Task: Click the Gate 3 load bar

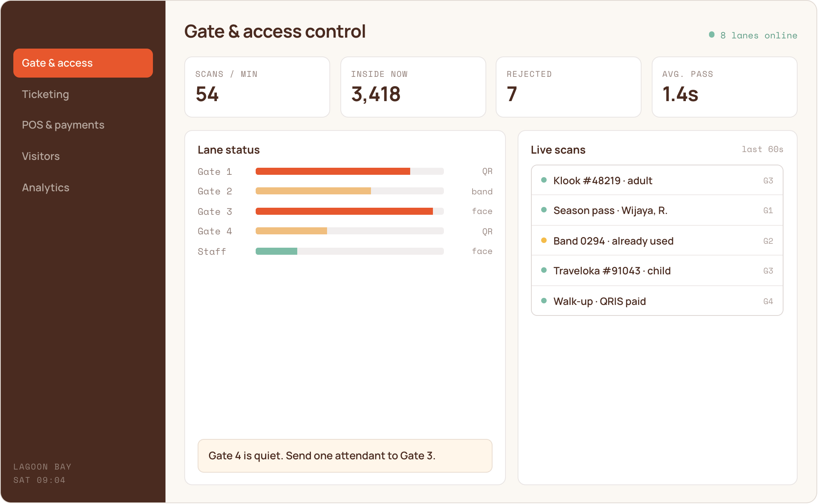Action: click(350, 211)
